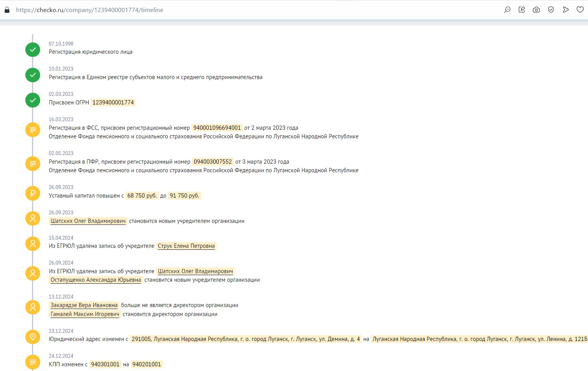Add bookmark with the heart icon

pyautogui.click(x=580, y=10)
